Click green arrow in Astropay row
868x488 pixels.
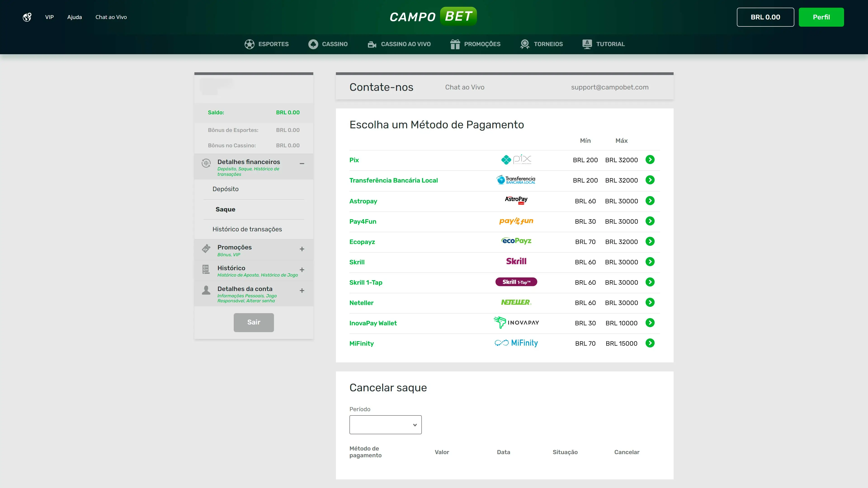[650, 201]
